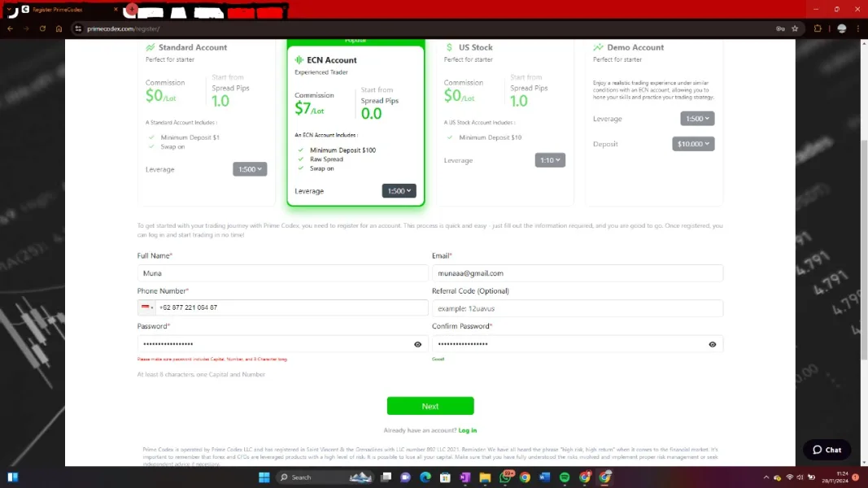The image size is (868, 488).
Task: Show hidden system tray icons
Action: [x=766, y=477]
